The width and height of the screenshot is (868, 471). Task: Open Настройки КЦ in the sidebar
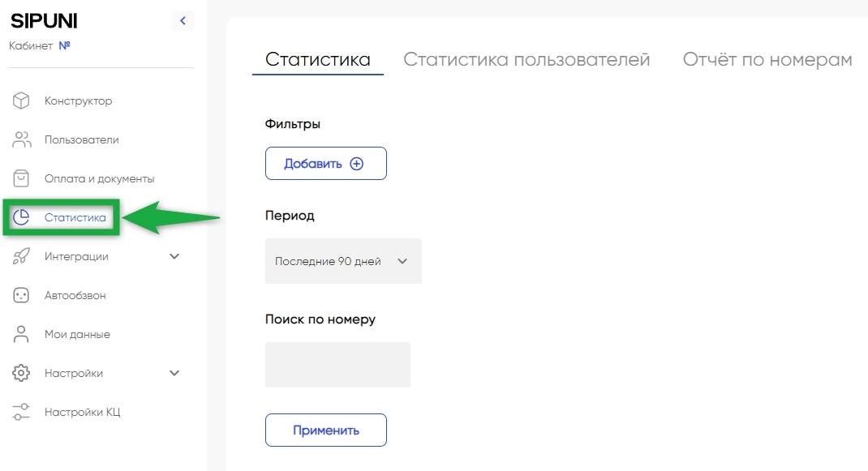point(82,412)
